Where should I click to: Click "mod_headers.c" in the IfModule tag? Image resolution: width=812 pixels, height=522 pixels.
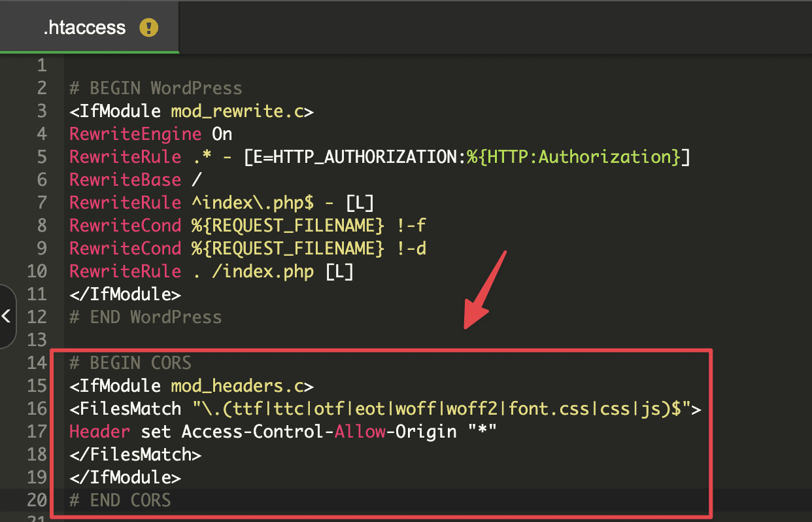click(x=237, y=386)
